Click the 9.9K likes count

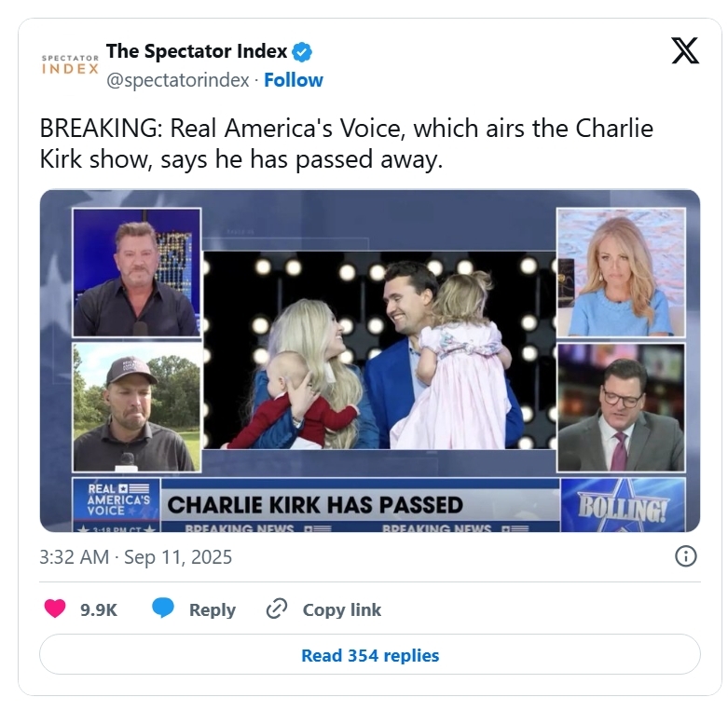tap(99, 609)
